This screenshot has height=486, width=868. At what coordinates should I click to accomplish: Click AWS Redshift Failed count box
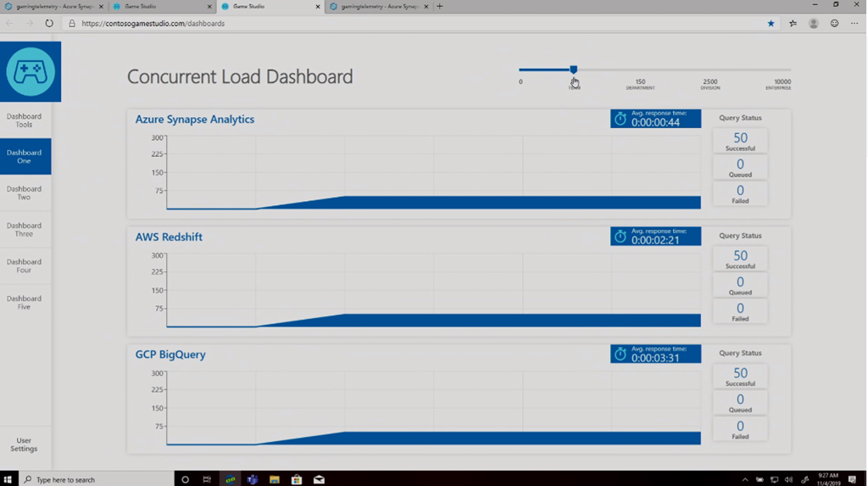click(740, 311)
